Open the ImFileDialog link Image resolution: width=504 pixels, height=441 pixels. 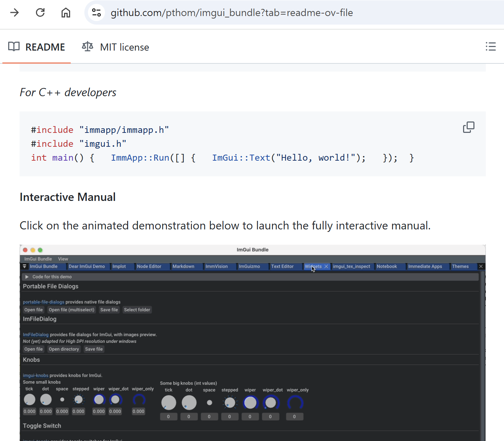click(x=36, y=335)
